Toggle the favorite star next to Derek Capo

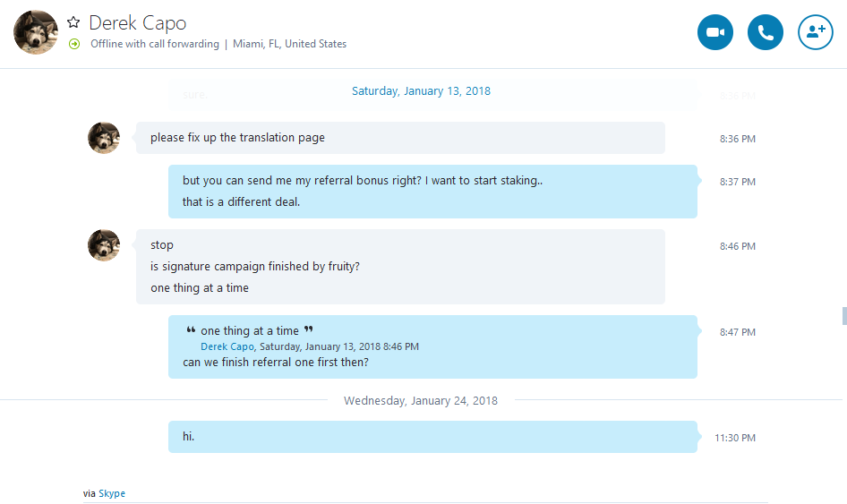click(73, 22)
